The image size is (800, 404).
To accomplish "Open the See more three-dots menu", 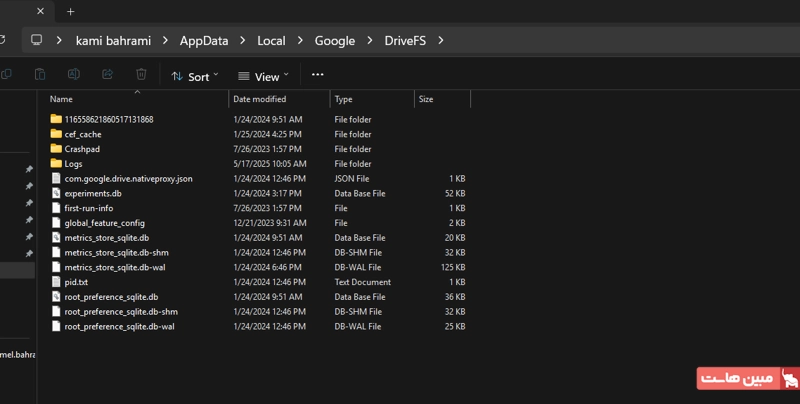I will pos(317,74).
